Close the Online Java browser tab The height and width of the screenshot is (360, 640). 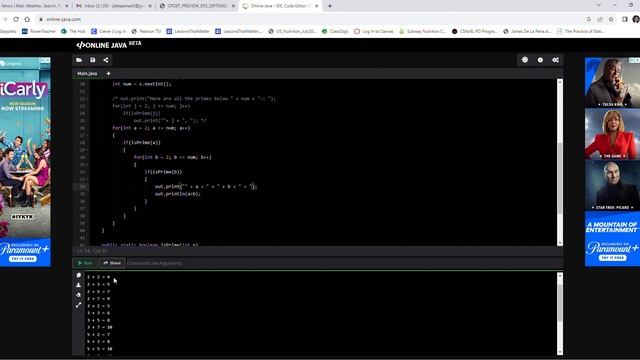click(317, 6)
